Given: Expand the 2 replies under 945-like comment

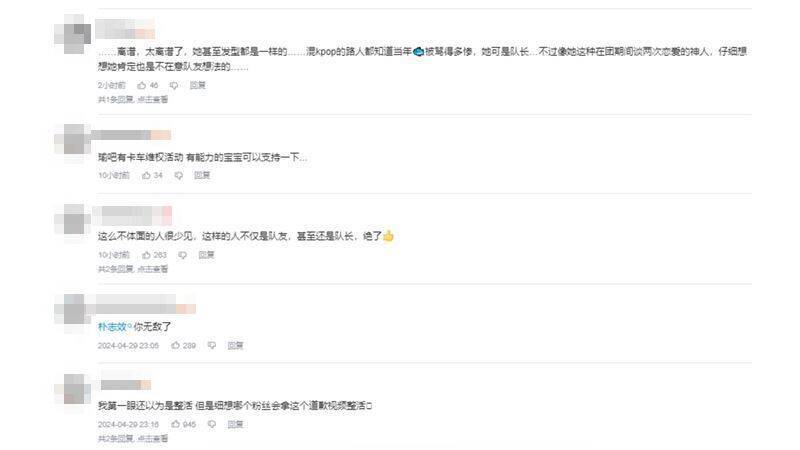Looking at the screenshot, I should [133, 438].
